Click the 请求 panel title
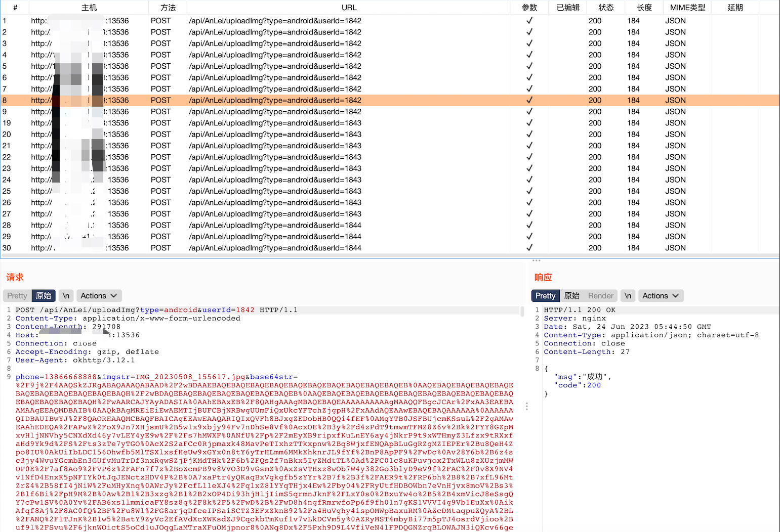Screen dimensions: 780x532 coord(15,277)
